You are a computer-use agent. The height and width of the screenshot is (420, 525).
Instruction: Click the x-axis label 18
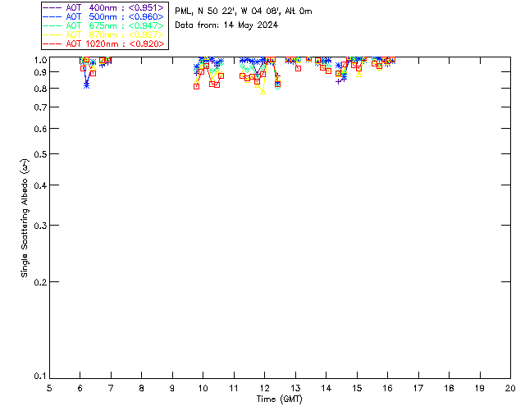(449, 388)
